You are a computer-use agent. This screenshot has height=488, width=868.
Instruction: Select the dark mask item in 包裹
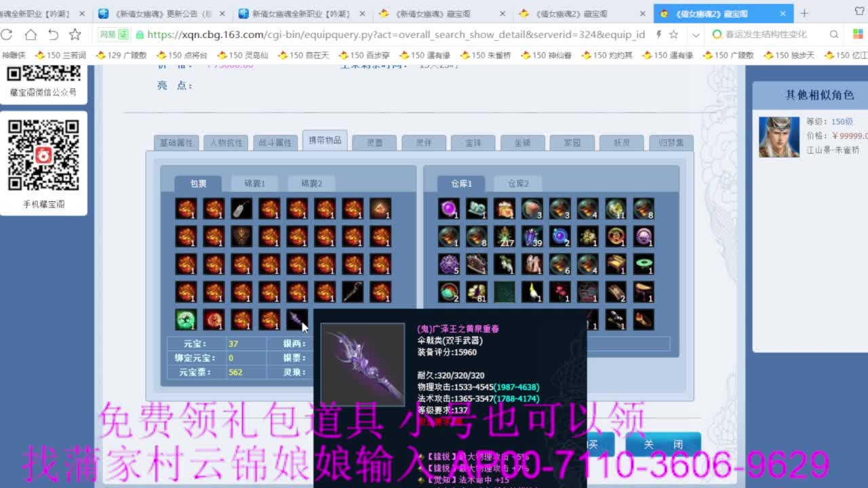(x=241, y=237)
